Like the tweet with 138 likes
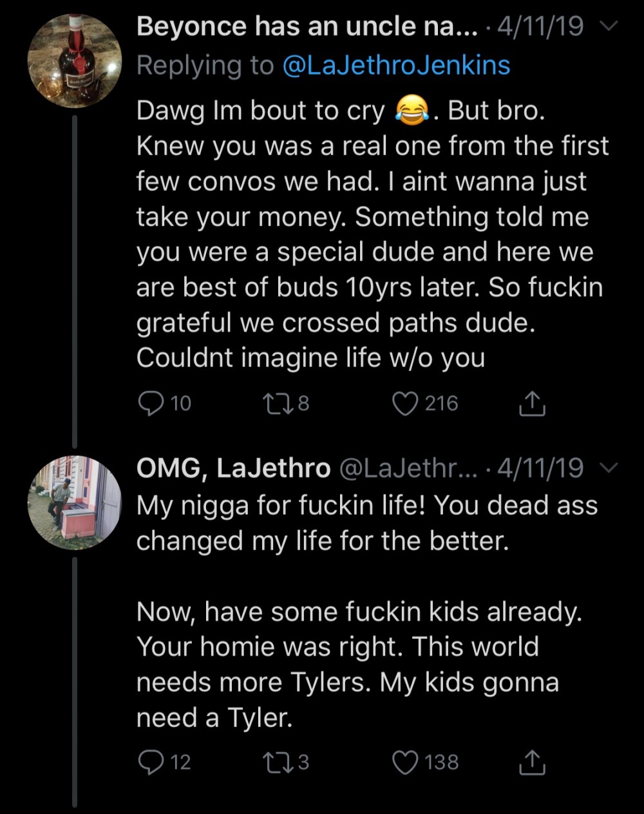 tap(406, 762)
